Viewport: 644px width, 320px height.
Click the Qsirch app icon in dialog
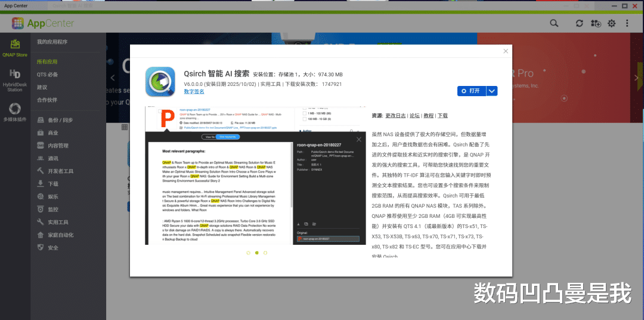(160, 81)
